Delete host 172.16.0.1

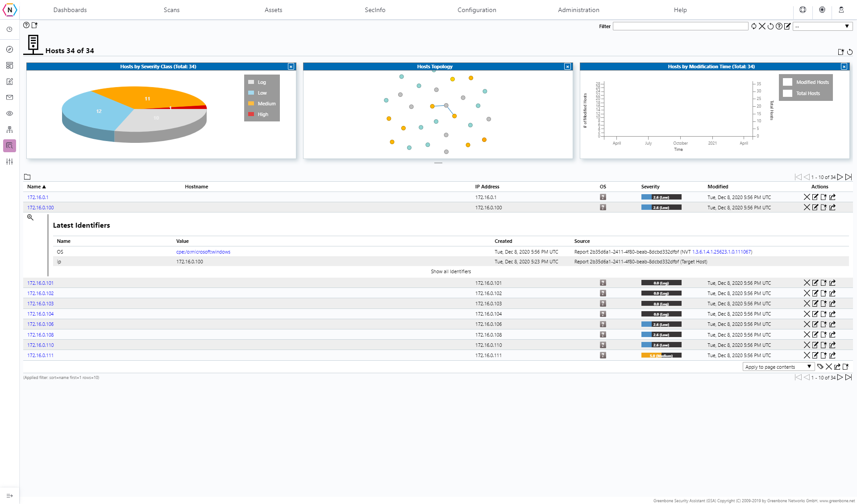coord(807,197)
